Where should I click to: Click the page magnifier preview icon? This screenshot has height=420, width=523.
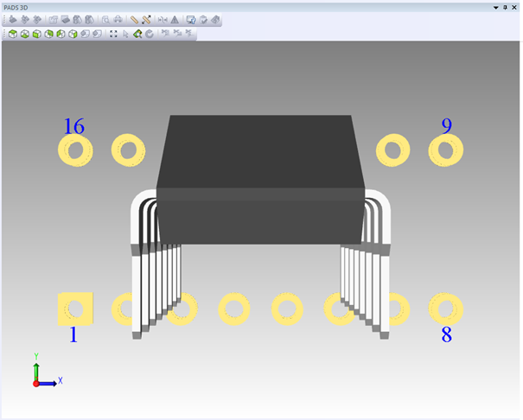point(105,20)
